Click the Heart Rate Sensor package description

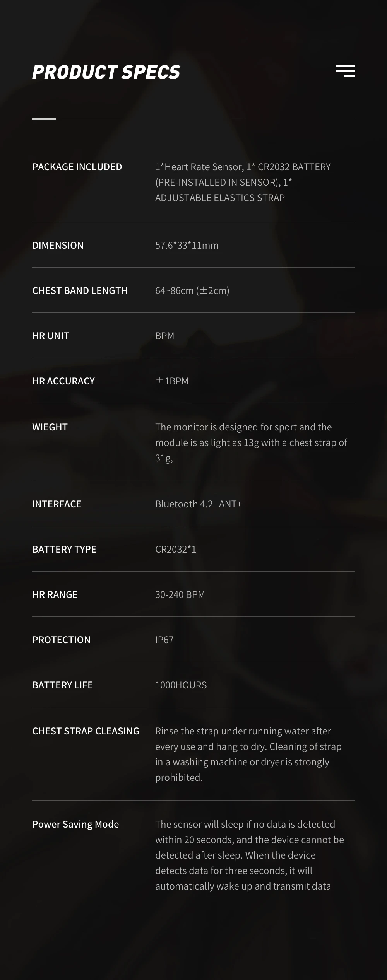point(243,182)
